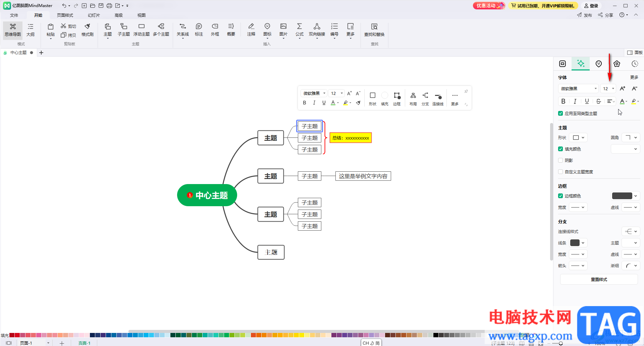Open the Advanced ribbon tab

[119, 15]
